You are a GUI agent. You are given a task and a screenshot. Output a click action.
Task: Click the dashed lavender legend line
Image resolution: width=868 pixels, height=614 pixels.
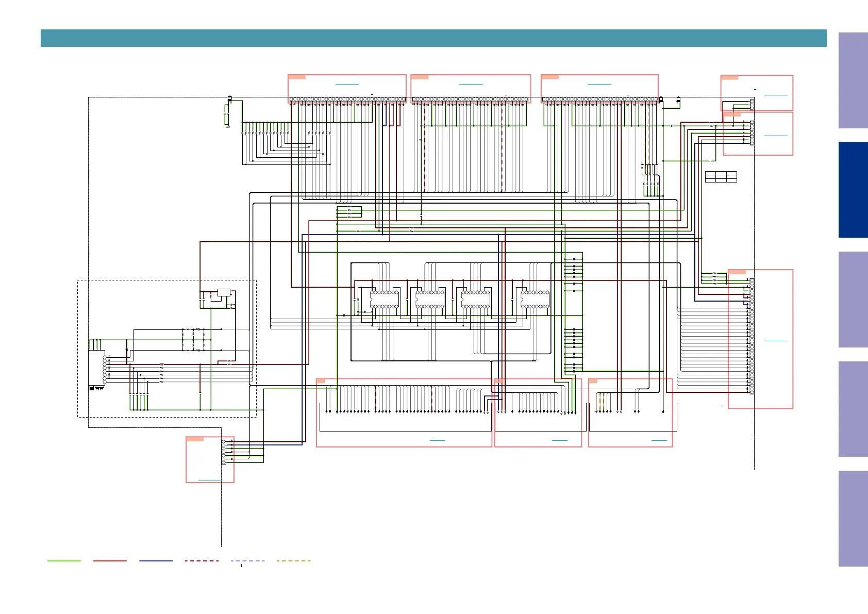click(248, 561)
